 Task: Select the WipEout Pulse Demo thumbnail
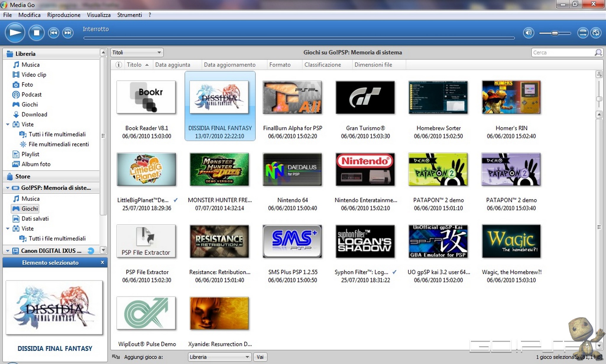point(146,313)
